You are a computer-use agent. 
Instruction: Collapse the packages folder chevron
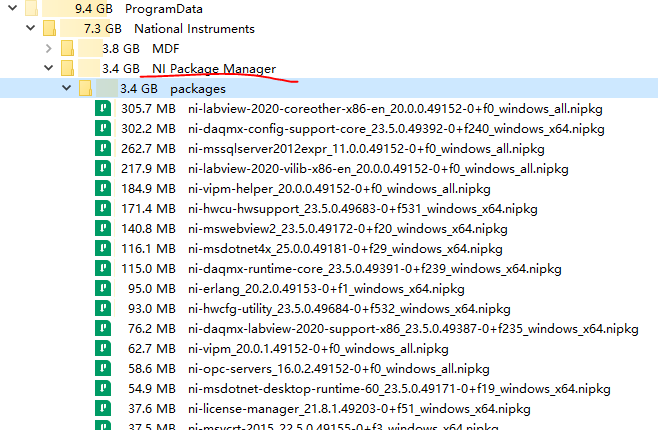pos(66,88)
